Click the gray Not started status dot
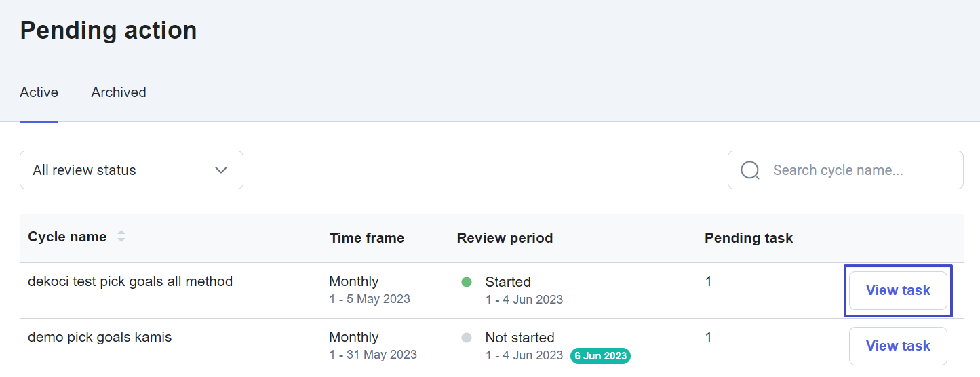 pos(467,338)
